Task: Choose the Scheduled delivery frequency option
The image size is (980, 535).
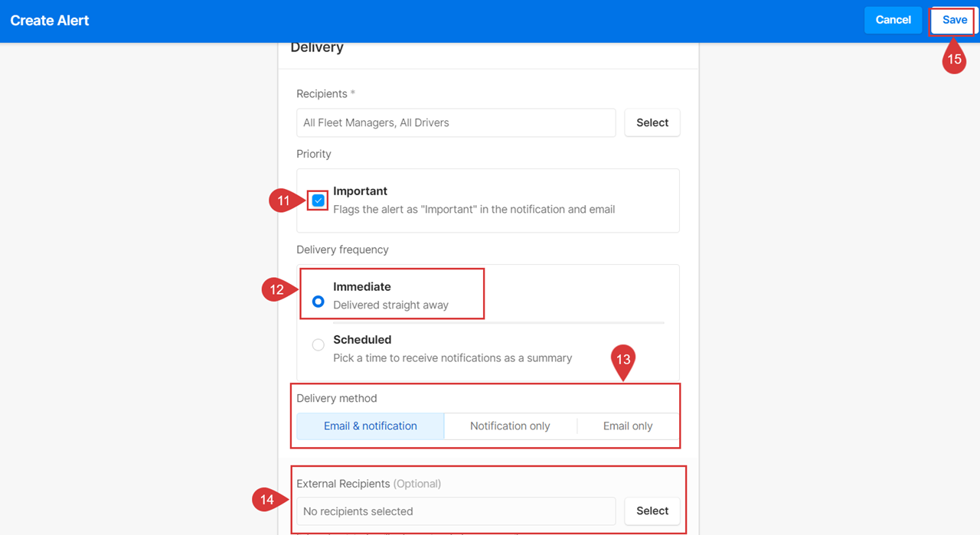Action: pyautogui.click(x=318, y=344)
